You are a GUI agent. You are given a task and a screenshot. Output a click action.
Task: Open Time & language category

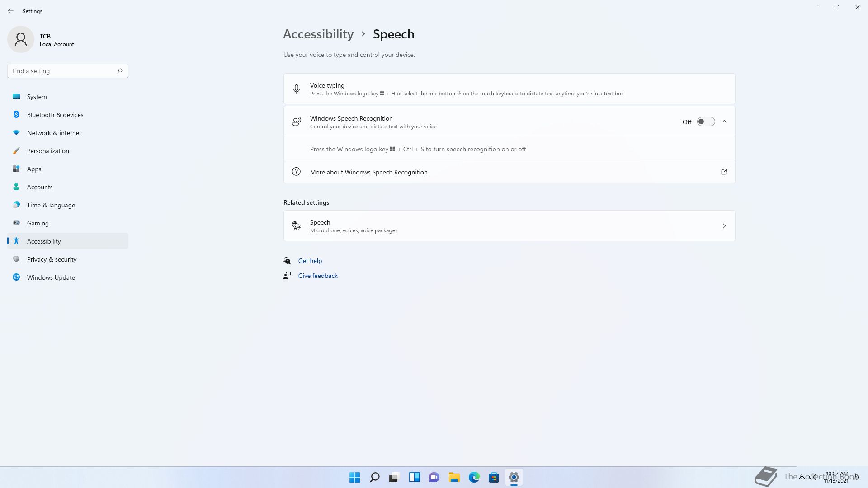point(68,205)
